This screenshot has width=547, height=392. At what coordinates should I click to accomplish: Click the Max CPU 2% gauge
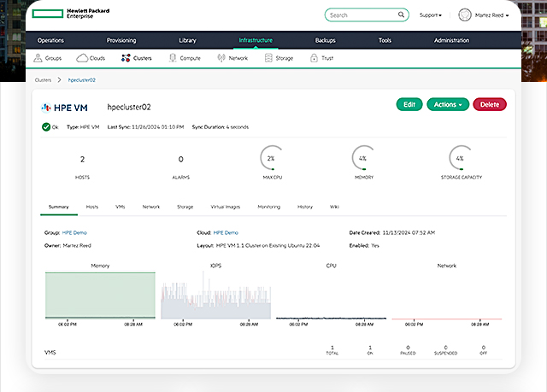click(x=272, y=158)
